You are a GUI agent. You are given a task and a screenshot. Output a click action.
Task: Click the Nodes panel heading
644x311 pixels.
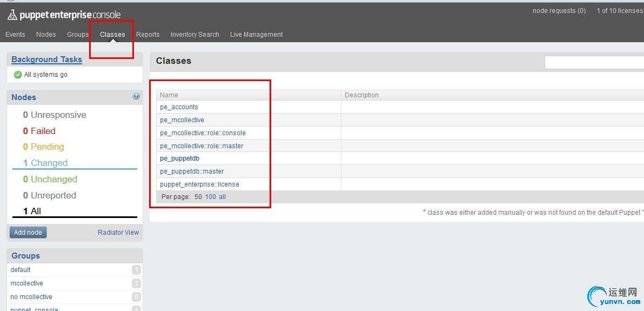24,97
